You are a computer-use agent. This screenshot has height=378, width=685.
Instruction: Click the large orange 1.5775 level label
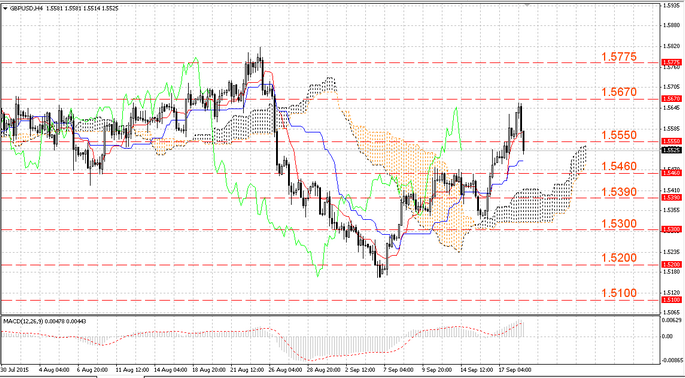(x=619, y=57)
